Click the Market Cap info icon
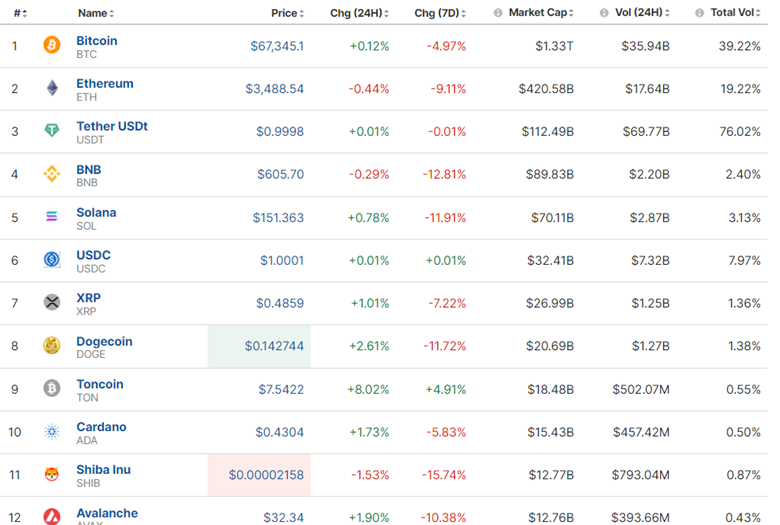This screenshot has width=780, height=525. click(498, 13)
